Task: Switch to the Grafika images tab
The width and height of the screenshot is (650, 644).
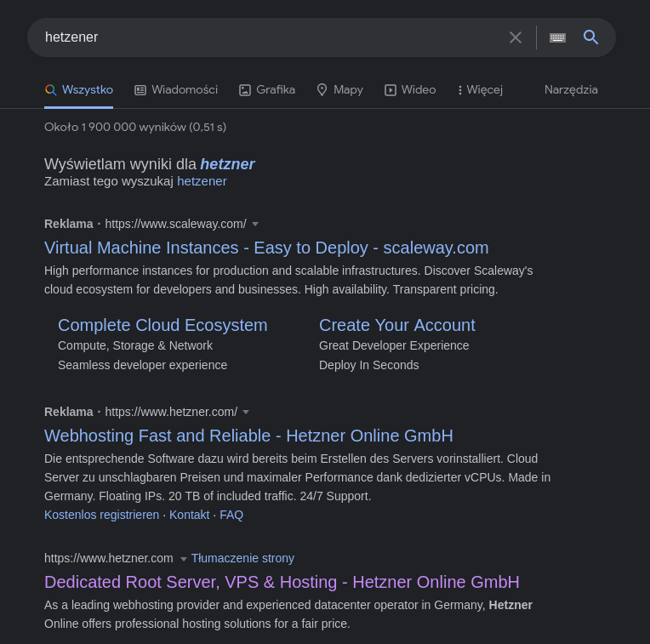Action: tap(267, 89)
